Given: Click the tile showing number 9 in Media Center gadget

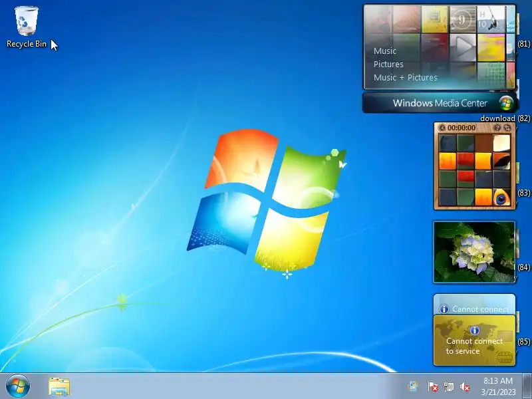Looking at the screenshot, I should [462, 20].
